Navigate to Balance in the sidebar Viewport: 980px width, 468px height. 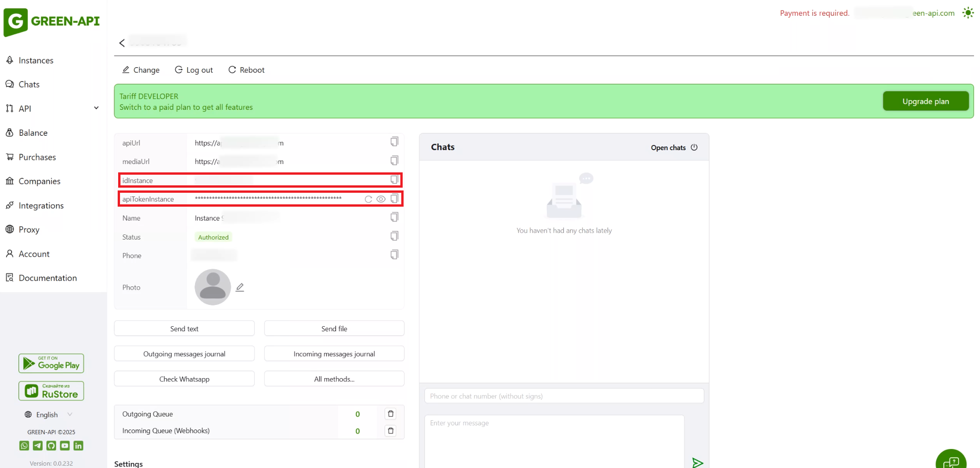[32, 133]
